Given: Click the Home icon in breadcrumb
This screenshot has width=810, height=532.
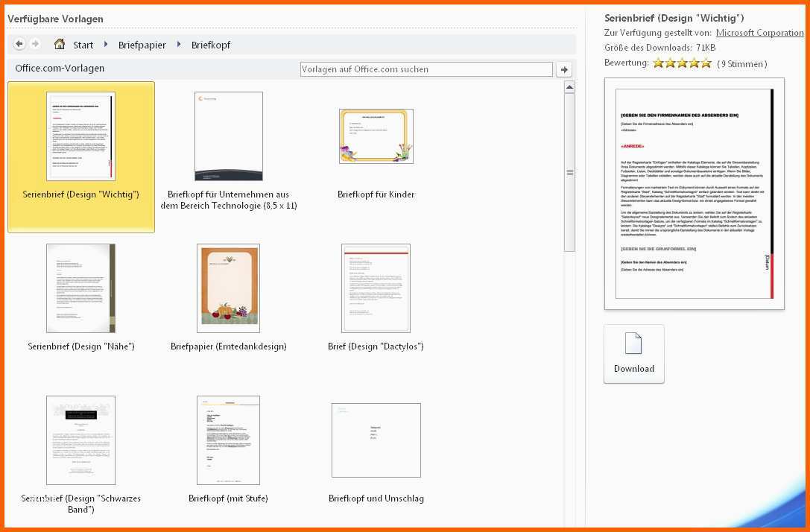Looking at the screenshot, I should point(60,45).
